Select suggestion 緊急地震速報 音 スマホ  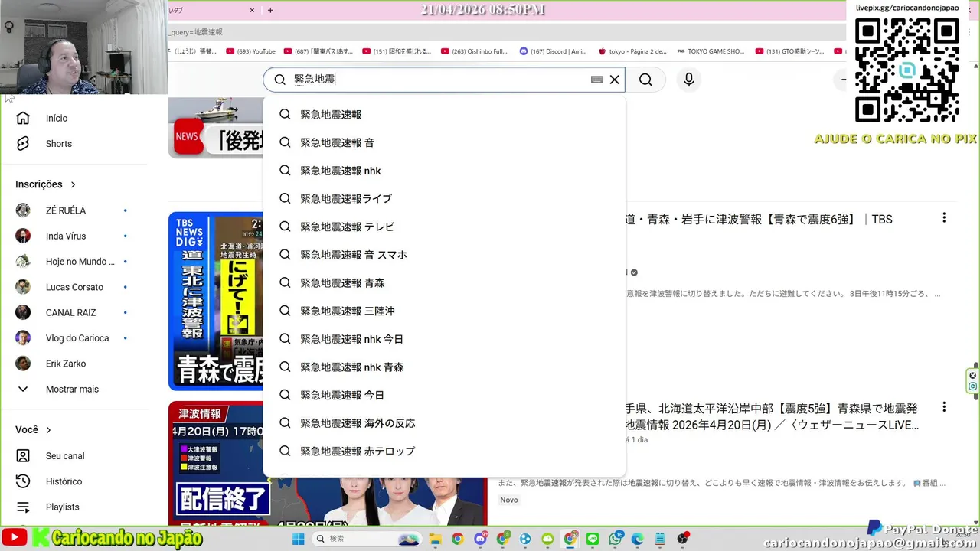(x=444, y=255)
